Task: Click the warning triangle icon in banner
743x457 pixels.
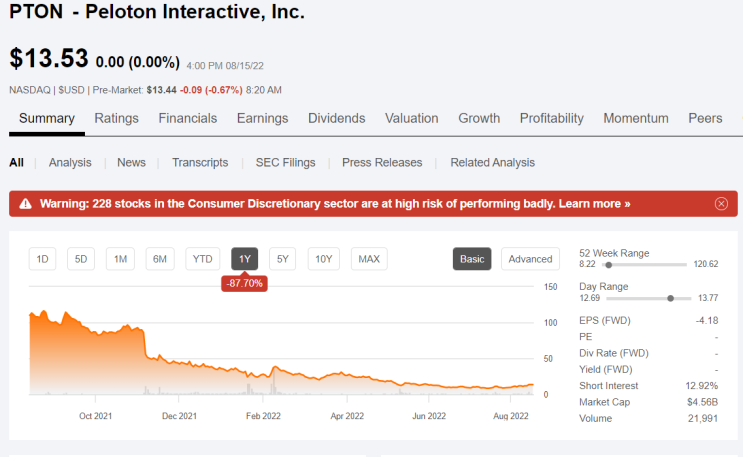Action: tap(25, 204)
